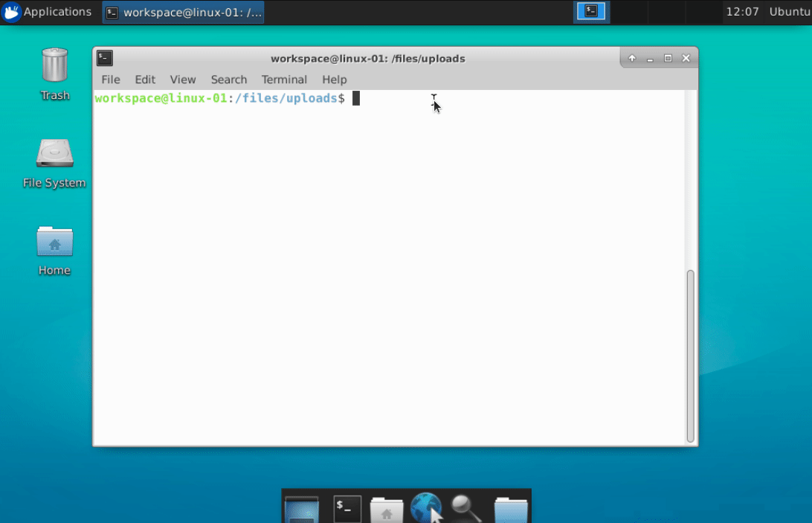This screenshot has height=523, width=812.
Task: Open home folder file manager in dock
Action: click(387, 510)
